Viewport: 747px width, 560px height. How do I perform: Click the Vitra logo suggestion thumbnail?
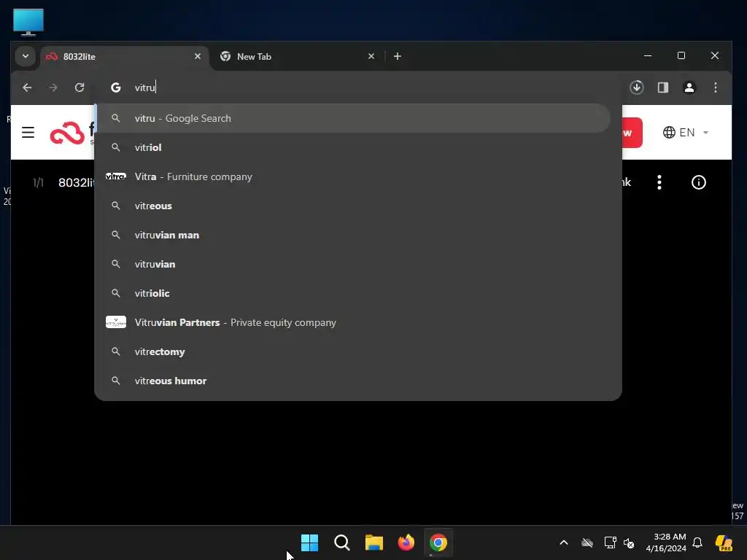[116, 176]
